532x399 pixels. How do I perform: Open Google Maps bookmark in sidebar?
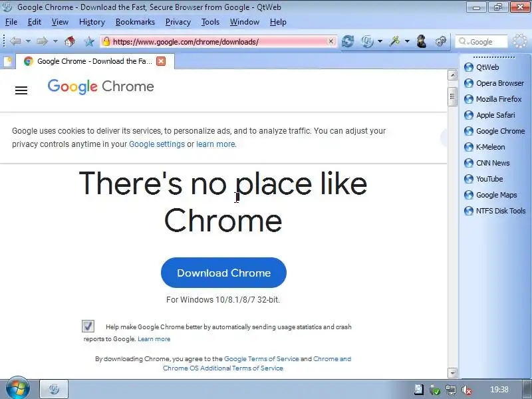click(490, 195)
